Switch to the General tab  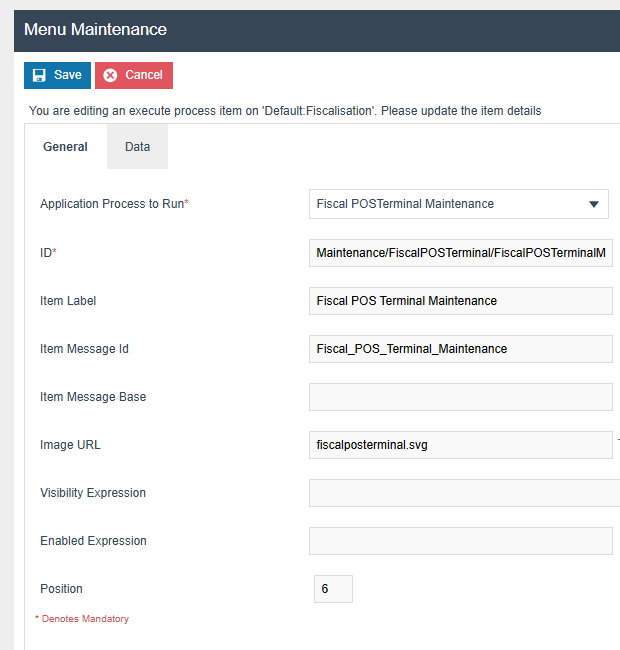(65, 146)
